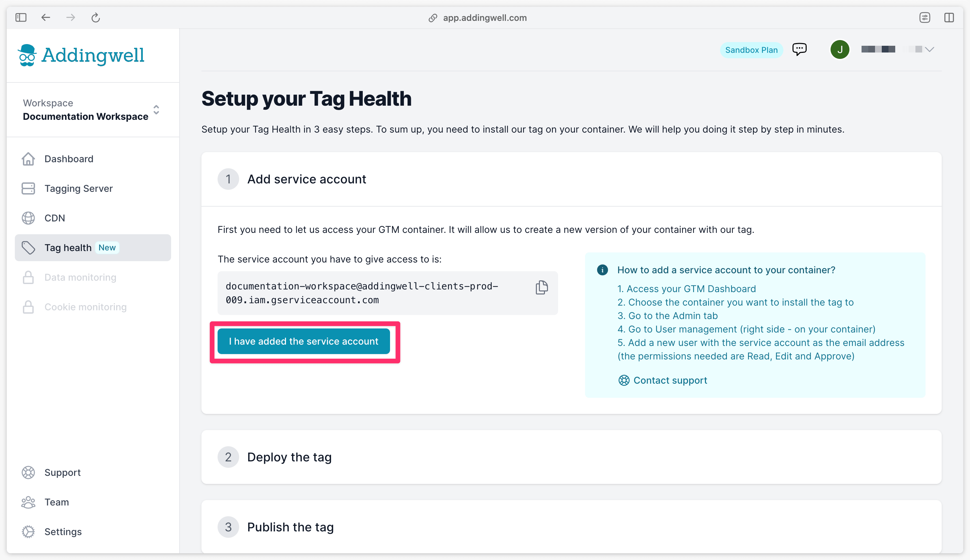
Task: Click the Team sidebar icon
Action: point(28,502)
